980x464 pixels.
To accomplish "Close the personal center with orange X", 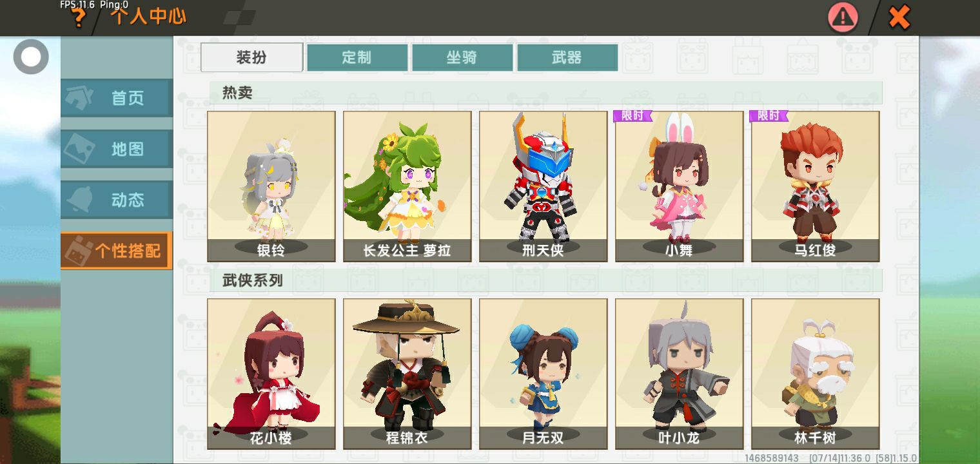I will (899, 17).
